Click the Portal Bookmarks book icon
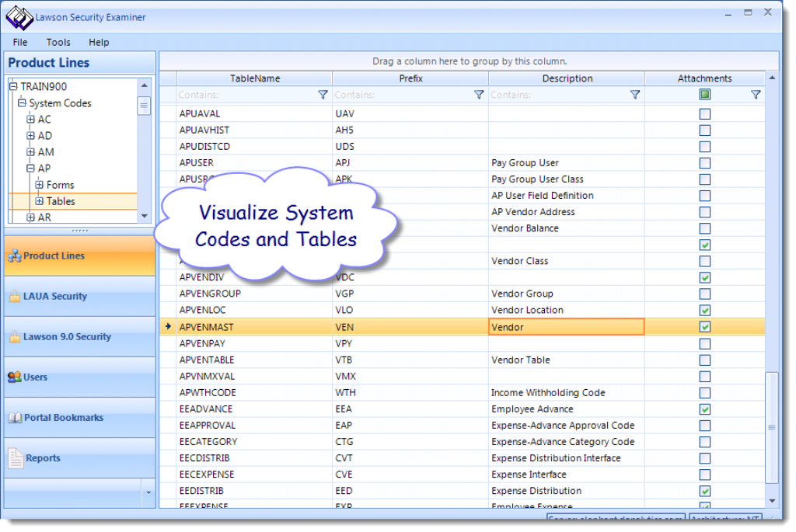The height and width of the screenshot is (532, 796). pyautogui.click(x=16, y=418)
